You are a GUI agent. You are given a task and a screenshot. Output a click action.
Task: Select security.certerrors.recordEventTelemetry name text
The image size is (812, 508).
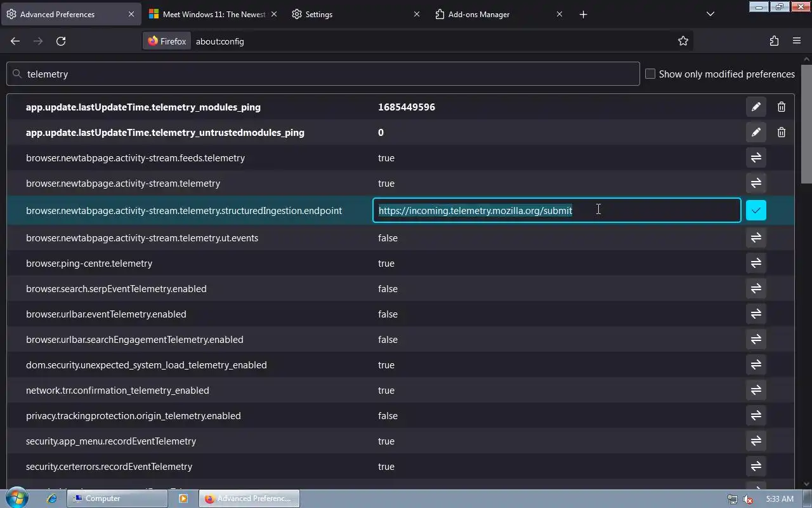tap(109, 466)
